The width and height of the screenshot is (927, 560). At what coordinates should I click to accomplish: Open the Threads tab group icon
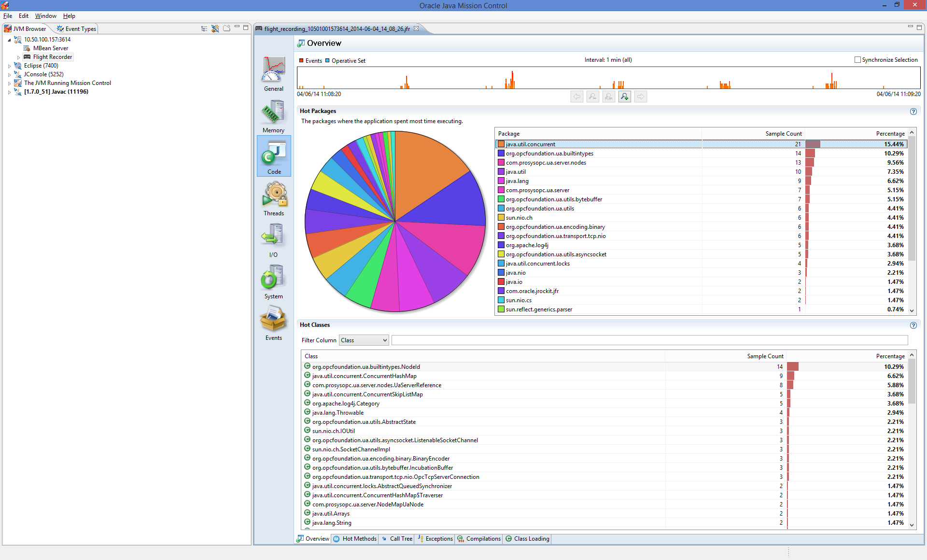274,198
